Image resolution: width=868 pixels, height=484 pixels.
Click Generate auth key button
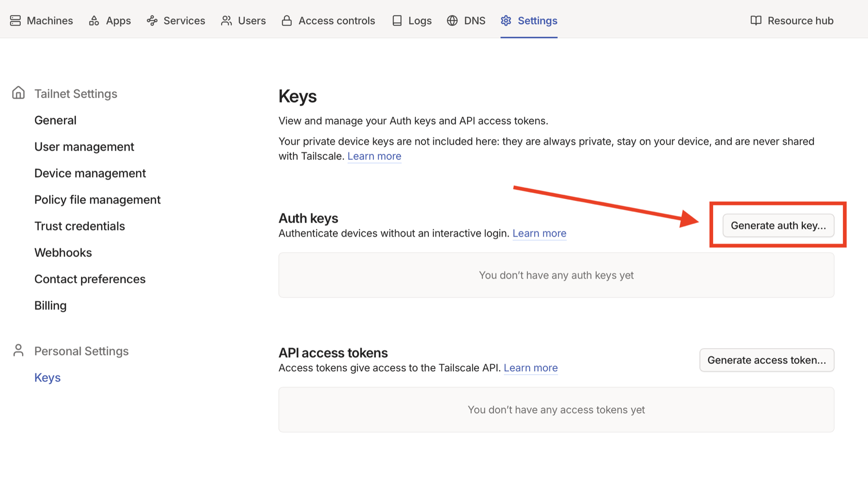pos(778,225)
